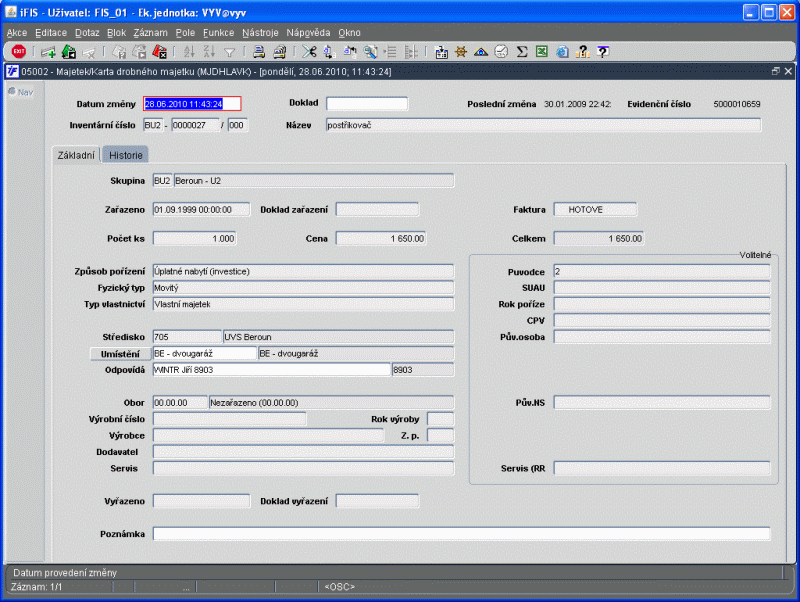
Task: Click the Středisko code field 705
Action: 187,337
